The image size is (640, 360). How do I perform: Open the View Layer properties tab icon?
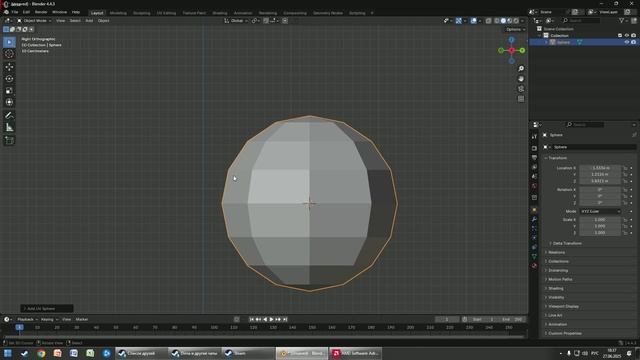[534, 167]
